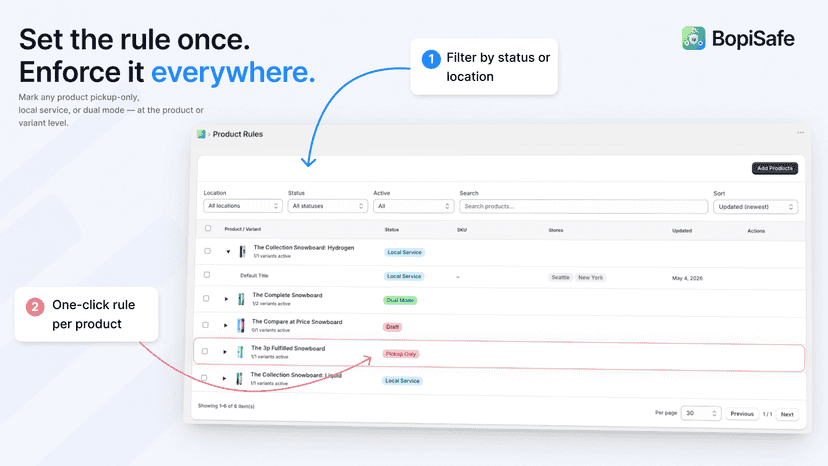Screen dimensions: 828x466
Task: Click Local Service badge on Hydrogen row
Action: click(x=404, y=253)
